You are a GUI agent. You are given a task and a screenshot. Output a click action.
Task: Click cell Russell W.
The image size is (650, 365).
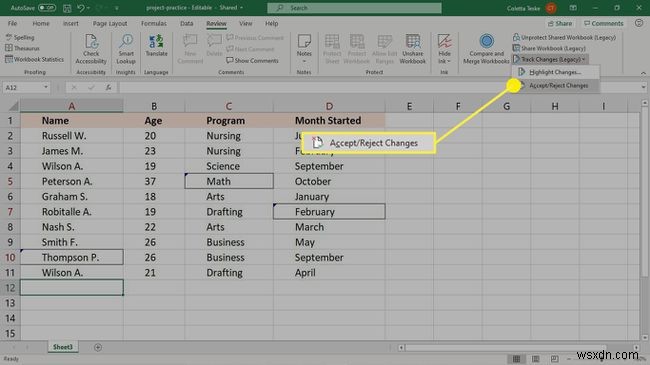71,136
